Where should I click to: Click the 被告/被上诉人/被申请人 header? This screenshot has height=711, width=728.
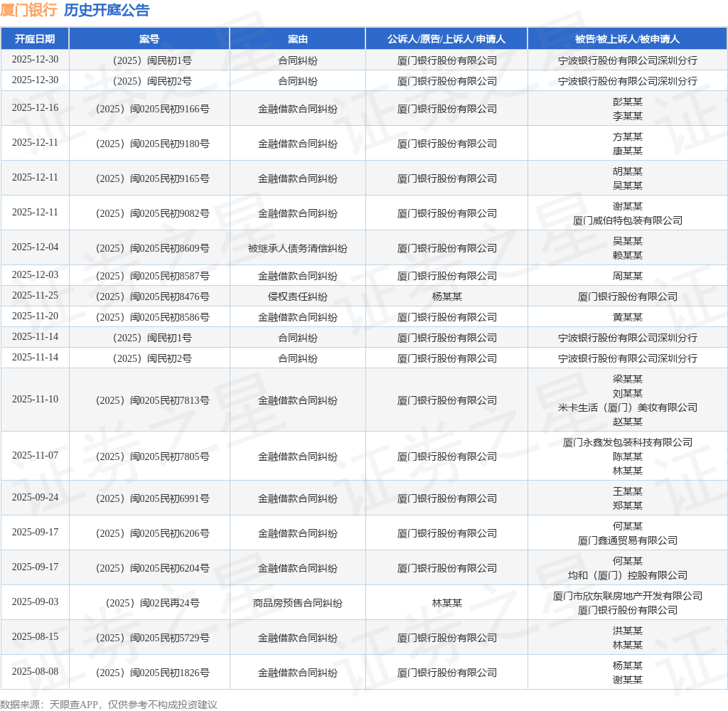627,39
